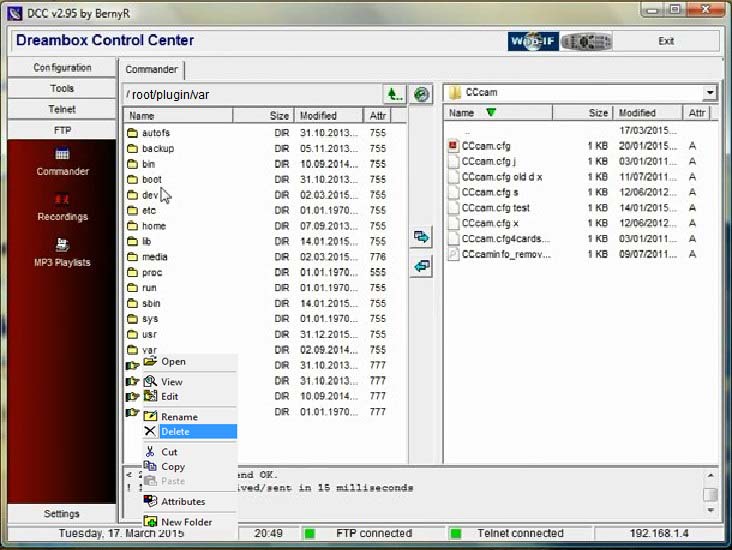Choose Delete from the context menu
Screen dimensions: 732x550
click(175, 432)
